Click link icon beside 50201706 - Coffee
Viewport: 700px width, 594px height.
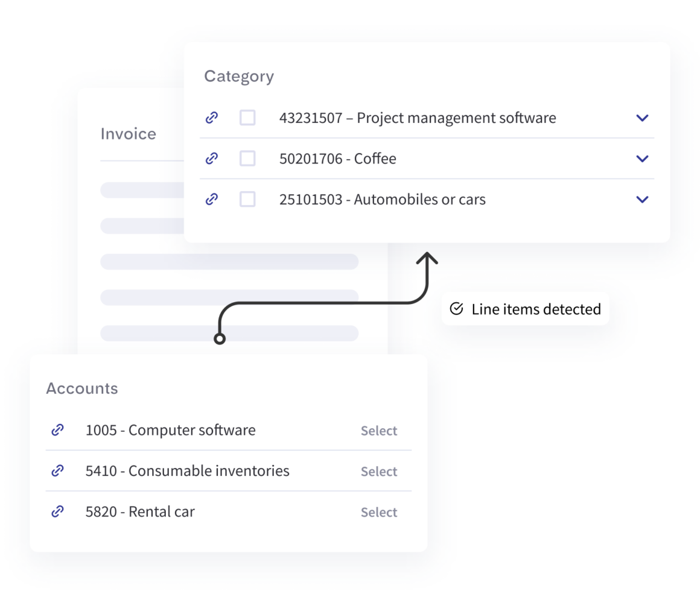click(x=212, y=158)
